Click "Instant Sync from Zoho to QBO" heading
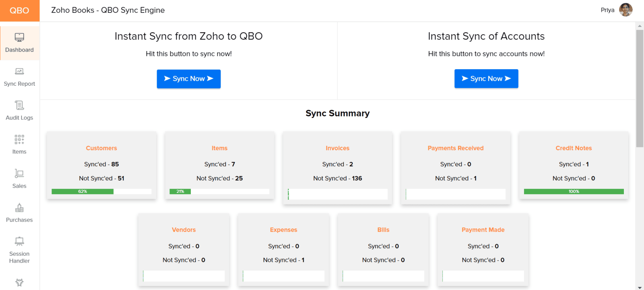Image resolution: width=644 pixels, height=290 pixels. point(189,36)
